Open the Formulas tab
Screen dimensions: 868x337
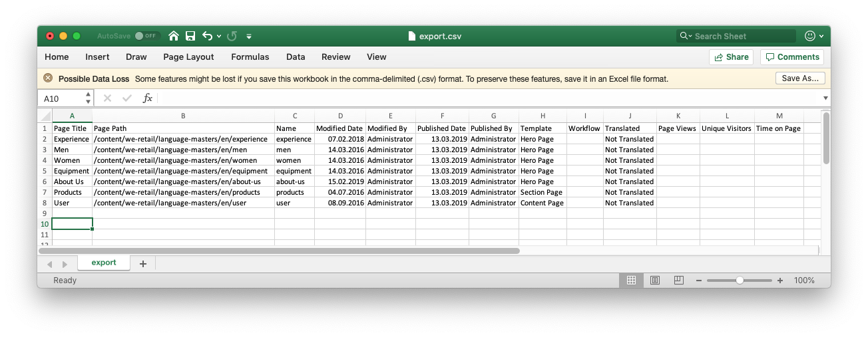pos(250,57)
